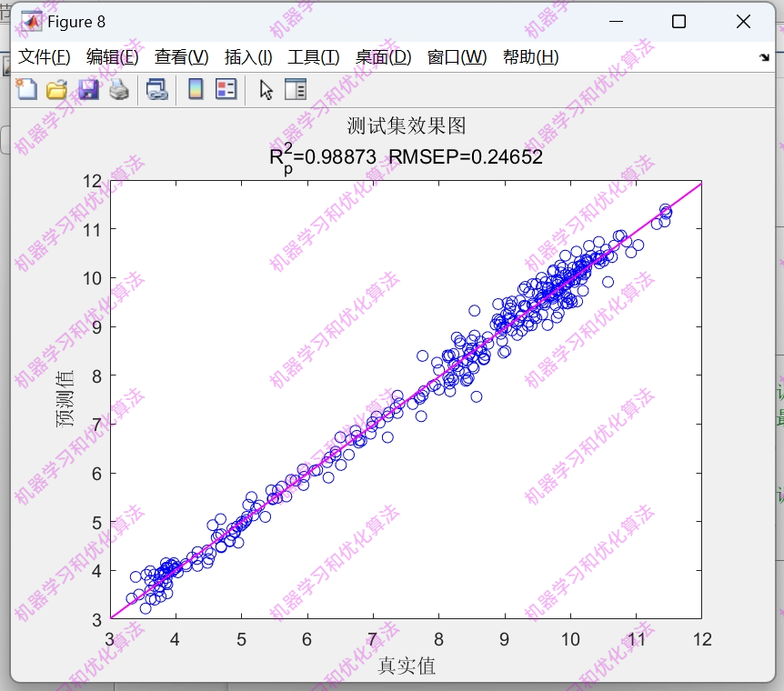Open the 编辑(E) menu
This screenshot has height=691, width=784.
click(x=113, y=57)
